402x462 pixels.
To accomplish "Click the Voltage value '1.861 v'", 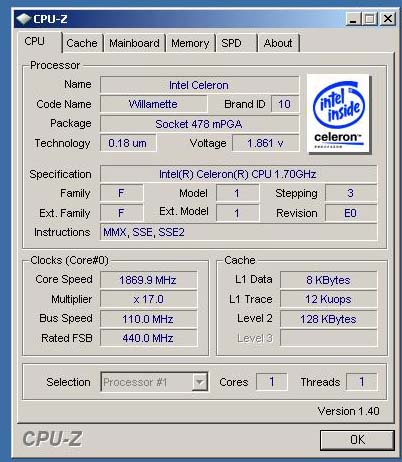I will click(265, 143).
